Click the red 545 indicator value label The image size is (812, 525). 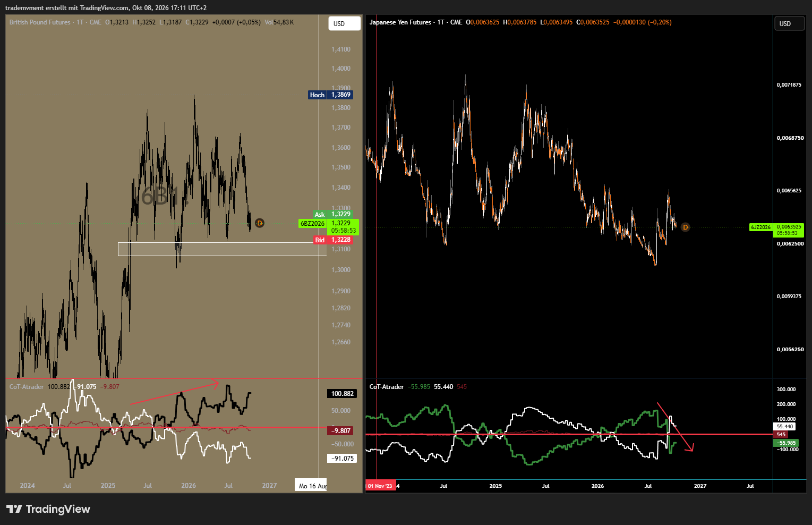click(x=781, y=435)
